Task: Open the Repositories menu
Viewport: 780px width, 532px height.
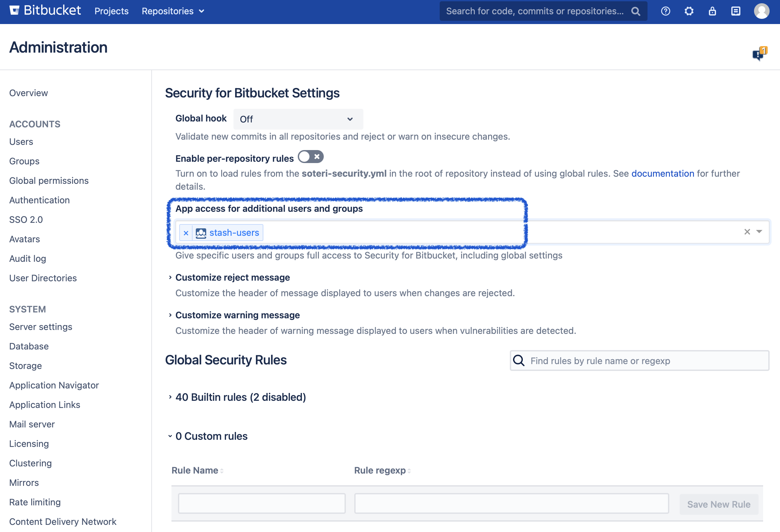Action: [x=172, y=11]
